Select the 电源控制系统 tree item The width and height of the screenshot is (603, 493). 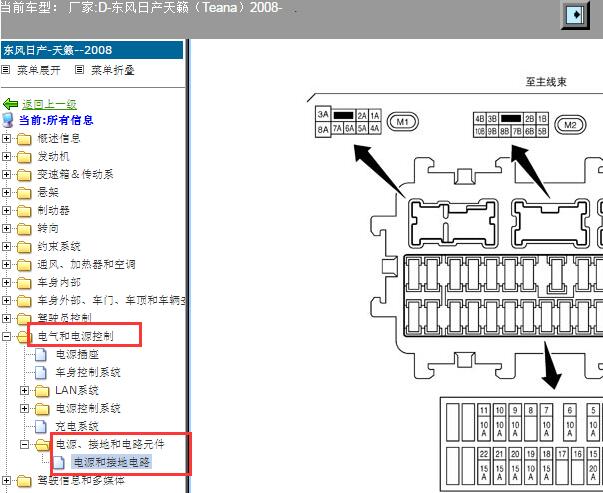88,408
